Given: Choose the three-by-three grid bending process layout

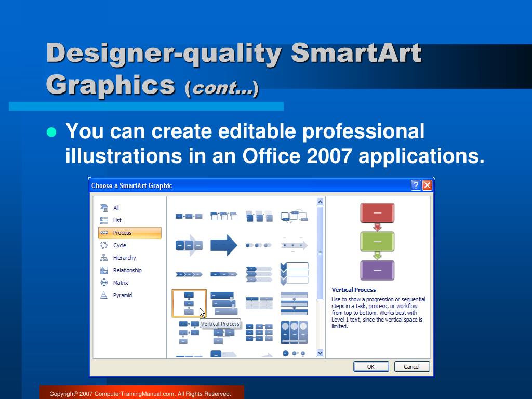Looking at the screenshot, I should pos(259,332).
